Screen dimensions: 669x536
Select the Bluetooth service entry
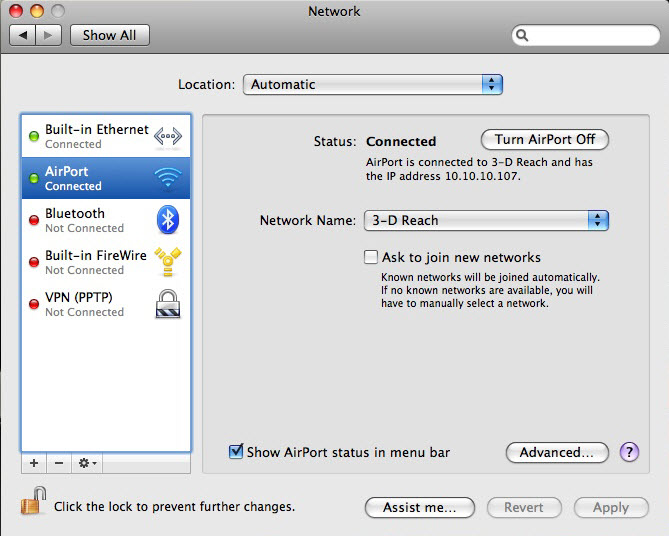(x=84, y=220)
